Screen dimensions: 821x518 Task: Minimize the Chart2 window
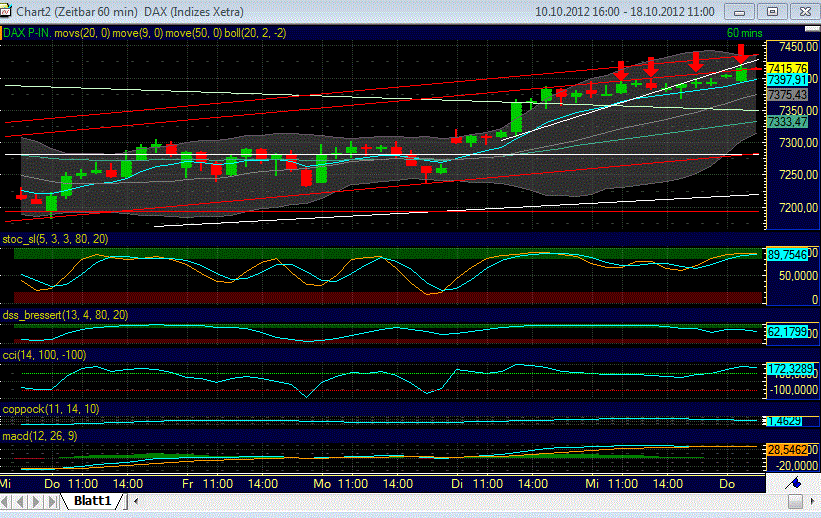739,12
